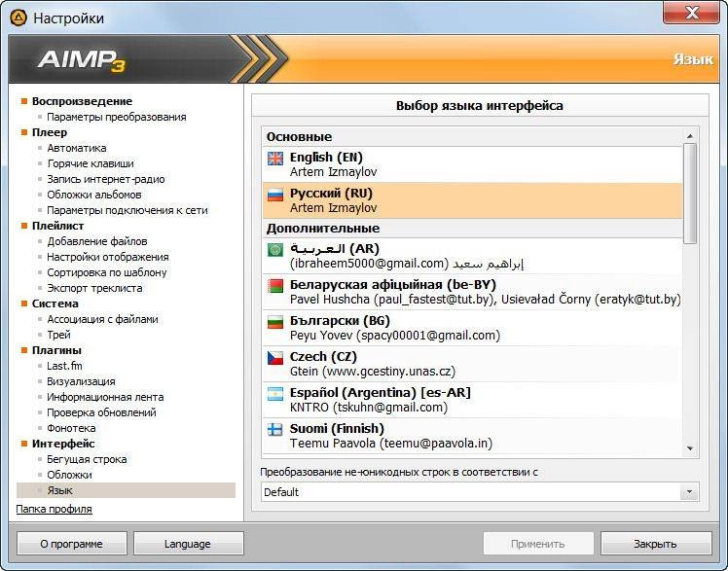The image size is (728, 571).
Task: Click the UK flag icon for English
Action: point(275,159)
